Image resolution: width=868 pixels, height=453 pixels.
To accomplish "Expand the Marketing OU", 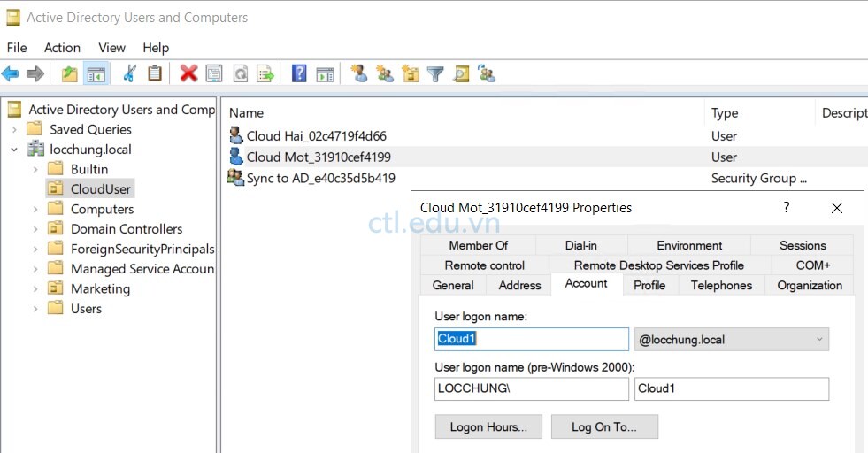I will point(35,289).
